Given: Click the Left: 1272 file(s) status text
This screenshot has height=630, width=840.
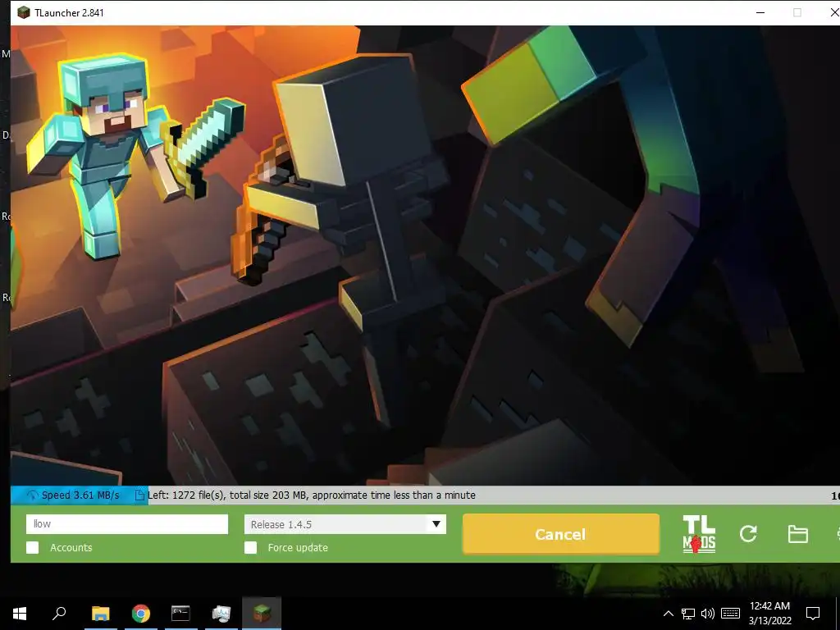Looking at the screenshot, I should pos(311,495).
